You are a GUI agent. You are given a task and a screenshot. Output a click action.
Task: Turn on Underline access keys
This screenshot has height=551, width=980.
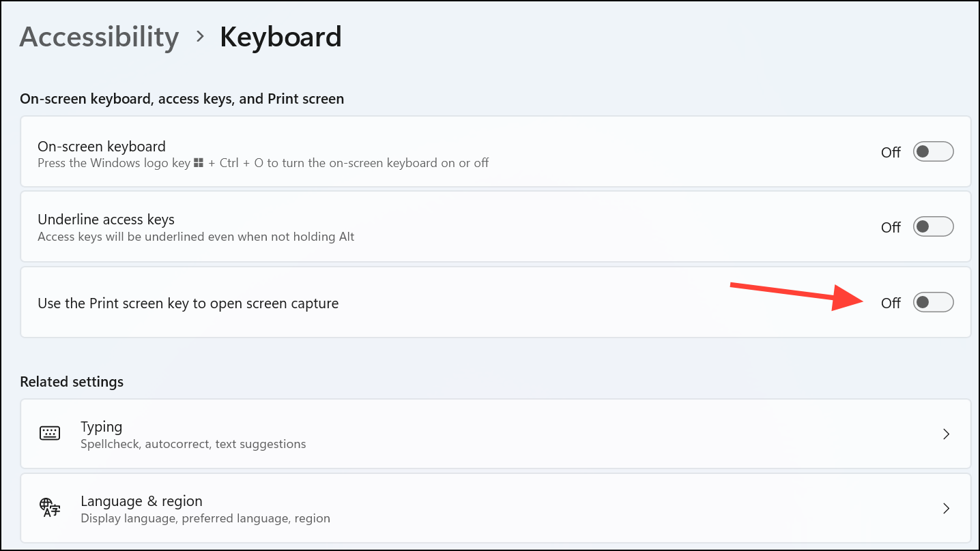point(933,226)
